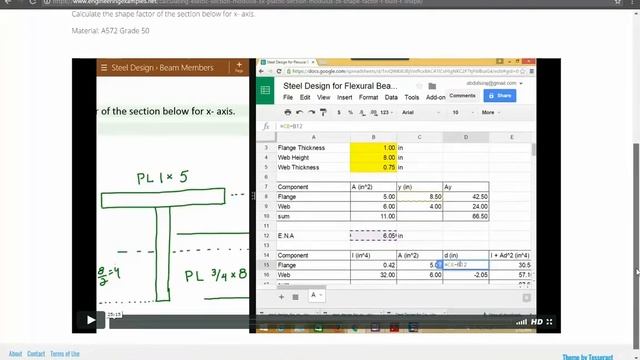Viewport: 640px width, 360px height.
Task: Click the Comments button
Action: click(x=462, y=96)
